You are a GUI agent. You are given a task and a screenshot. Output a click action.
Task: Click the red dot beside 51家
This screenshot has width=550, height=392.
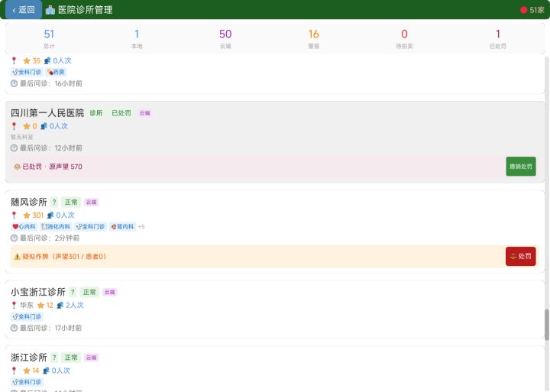(524, 10)
